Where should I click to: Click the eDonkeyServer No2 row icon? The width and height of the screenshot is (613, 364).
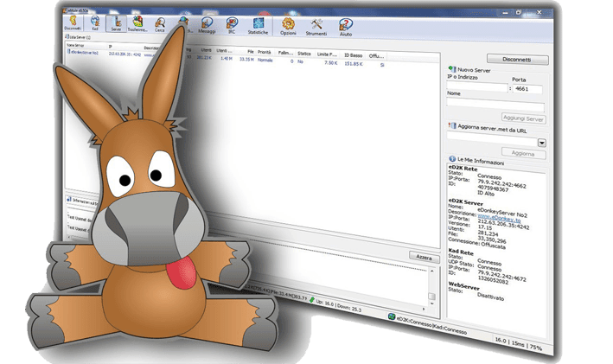(69, 51)
